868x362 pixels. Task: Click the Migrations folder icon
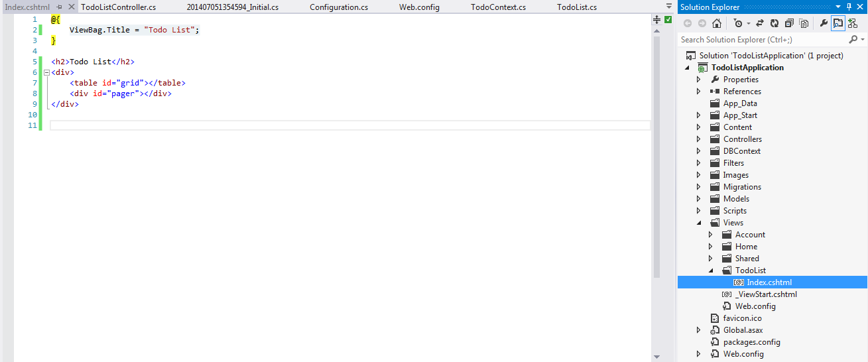[x=715, y=187]
